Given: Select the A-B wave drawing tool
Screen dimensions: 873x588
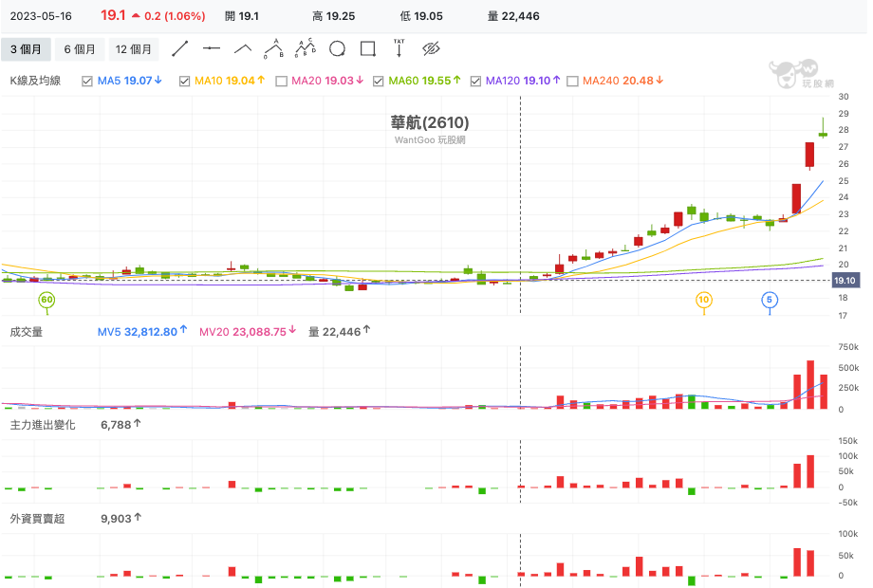Looking at the screenshot, I should click(274, 49).
